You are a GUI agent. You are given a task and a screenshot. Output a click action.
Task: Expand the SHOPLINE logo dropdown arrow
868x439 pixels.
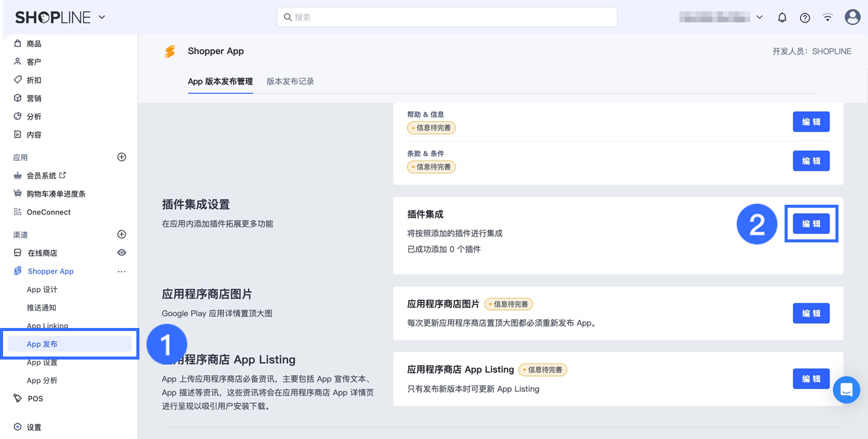102,17
